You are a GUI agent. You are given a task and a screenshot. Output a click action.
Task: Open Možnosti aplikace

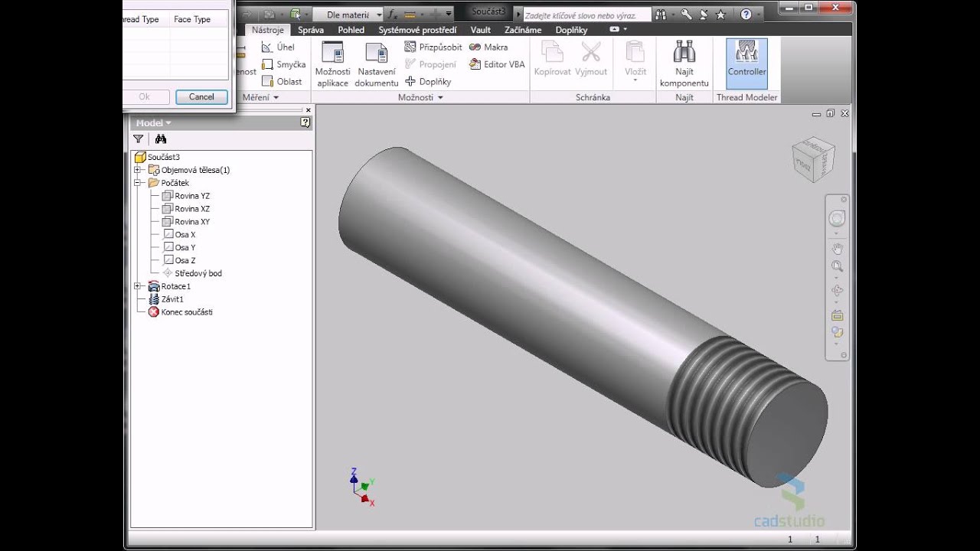point(332,64)
